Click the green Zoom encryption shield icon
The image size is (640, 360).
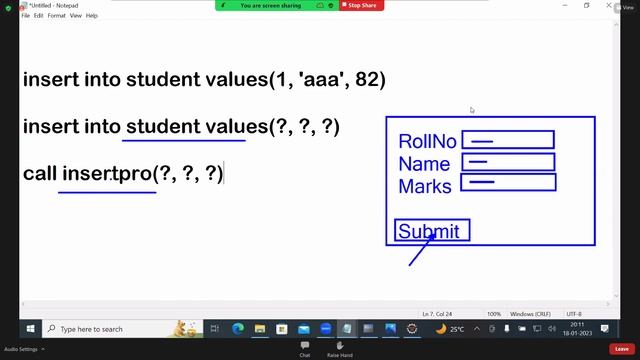click(x=8, y=8)
